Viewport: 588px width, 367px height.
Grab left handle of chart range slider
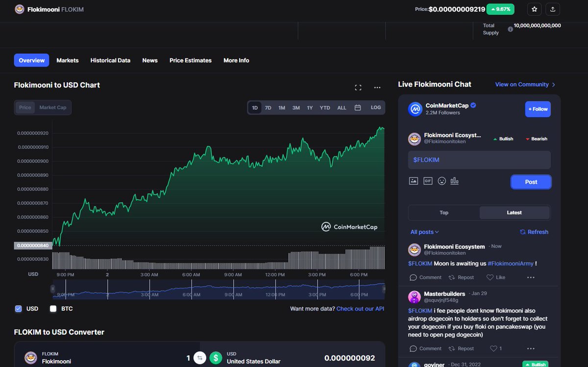[x=53, y=290]
